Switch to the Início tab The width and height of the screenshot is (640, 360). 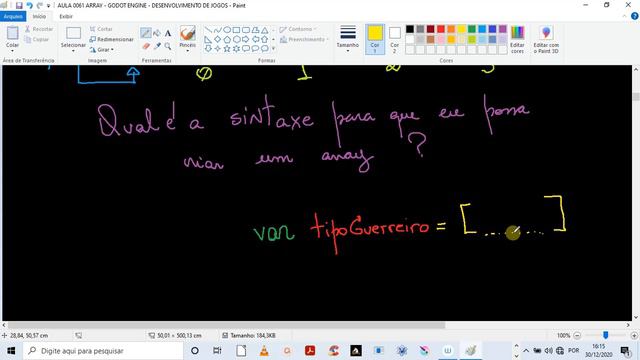(x=39, y=16)
